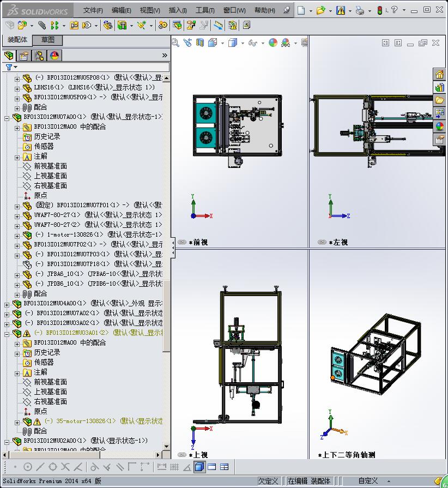Collapse the BF013I012MU07A00<1> assembly node

point(7,118)
